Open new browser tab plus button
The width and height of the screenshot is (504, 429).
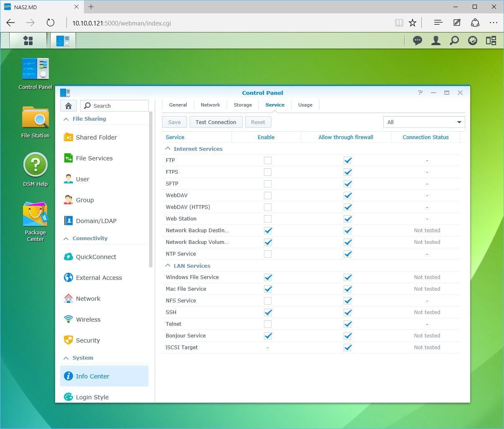point(91,7)
